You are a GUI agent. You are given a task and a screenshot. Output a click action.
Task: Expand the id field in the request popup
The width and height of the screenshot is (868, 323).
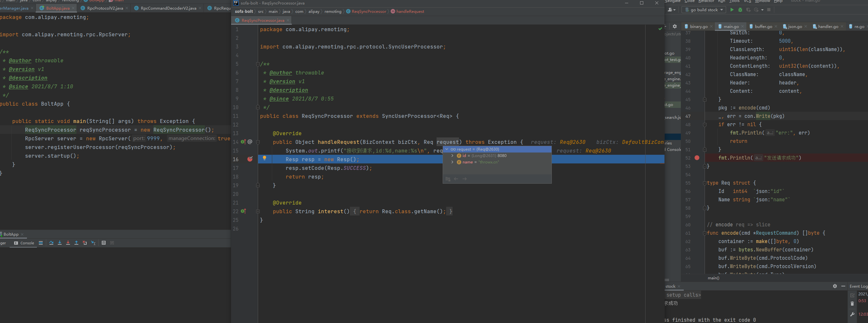[453, 156]
